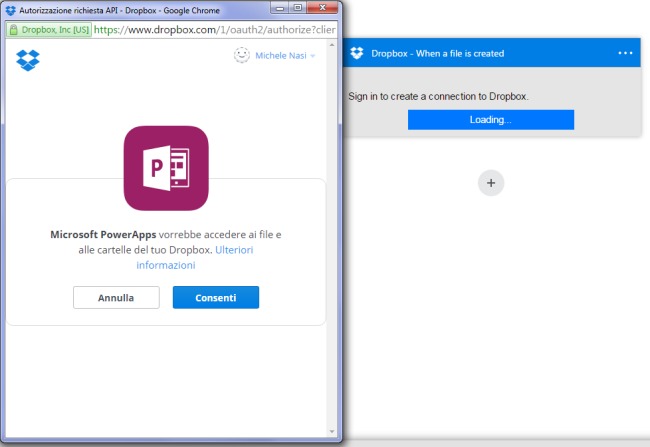The image size is (650, 447).
Task: Maximize the Chrome popup window
Action: [298, 8]
